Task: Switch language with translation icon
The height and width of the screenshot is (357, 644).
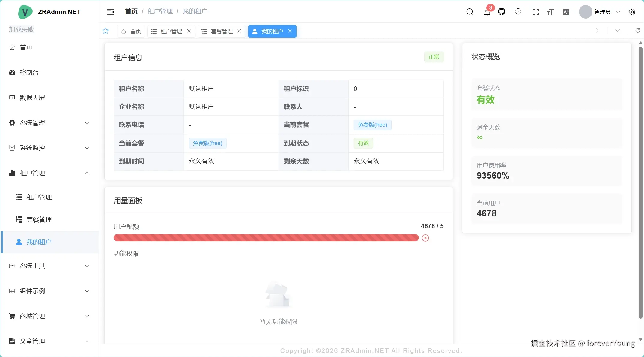Action: pyautogui.click(x=566, y=12)
